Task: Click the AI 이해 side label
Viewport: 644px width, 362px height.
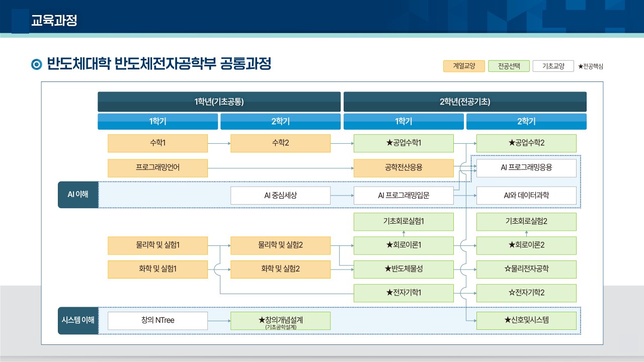Action: click(78, 195)
